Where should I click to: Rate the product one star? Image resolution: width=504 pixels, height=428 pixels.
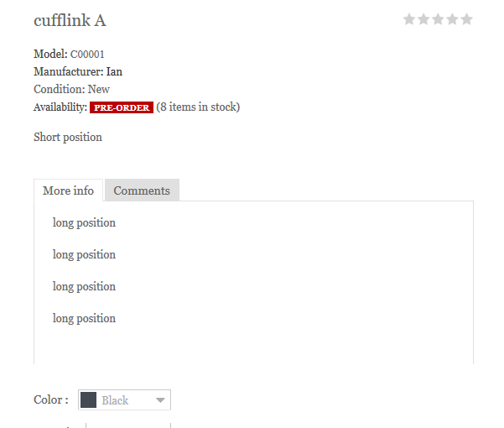pos(409,19)
